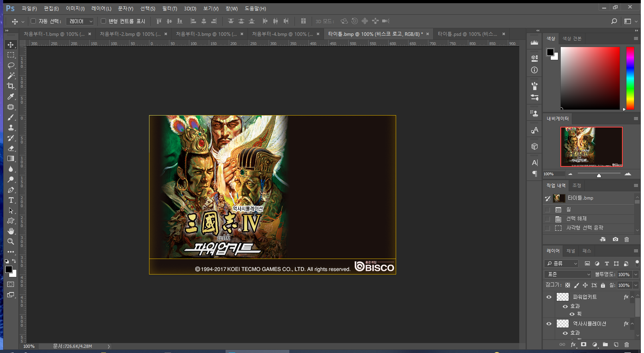Select the Pen tool
This screenshot has width=644, height=353.
[11, 190]
